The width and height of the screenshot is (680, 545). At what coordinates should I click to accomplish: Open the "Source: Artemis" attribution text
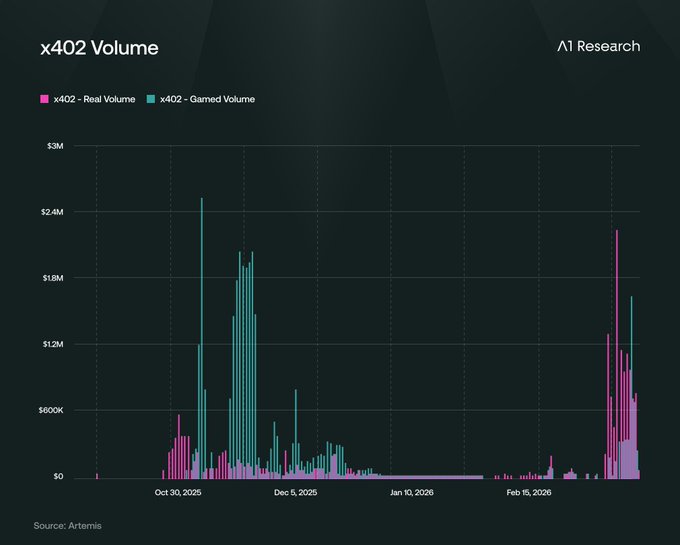point(67,525)
